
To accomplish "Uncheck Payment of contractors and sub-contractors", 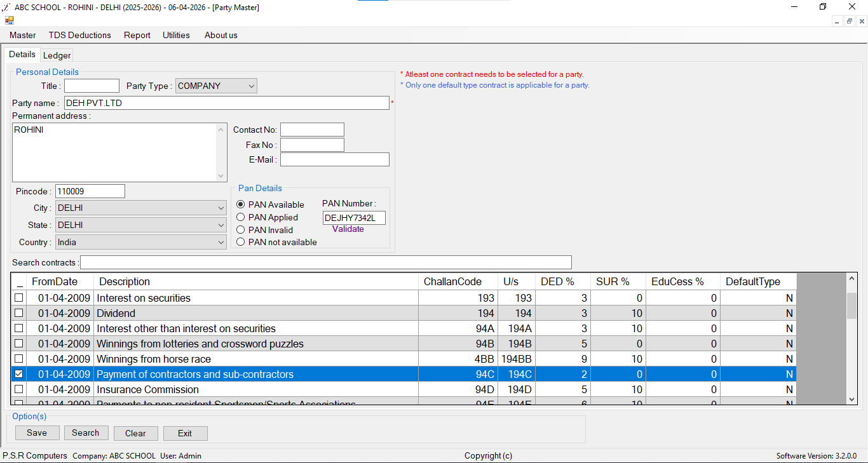I will click(x=19, y=374).
